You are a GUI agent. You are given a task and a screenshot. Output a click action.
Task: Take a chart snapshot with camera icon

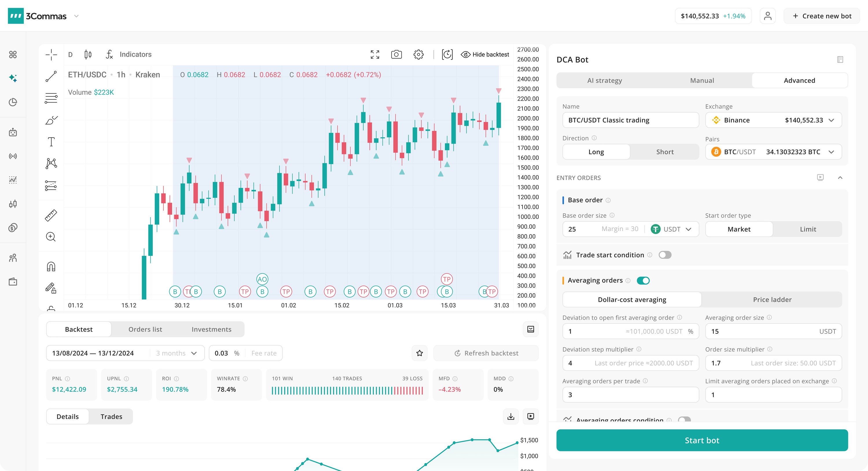point(397,55)
